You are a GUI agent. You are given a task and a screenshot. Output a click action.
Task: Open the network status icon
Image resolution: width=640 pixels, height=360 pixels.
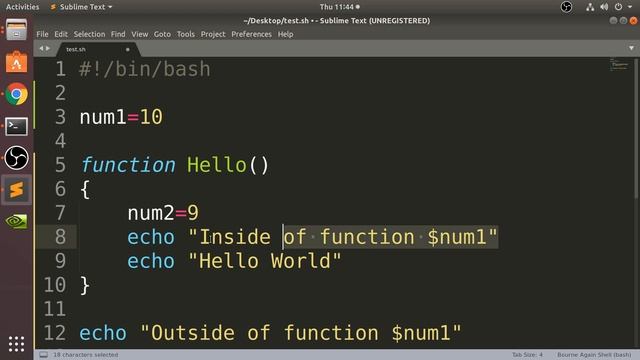point(590,7)
